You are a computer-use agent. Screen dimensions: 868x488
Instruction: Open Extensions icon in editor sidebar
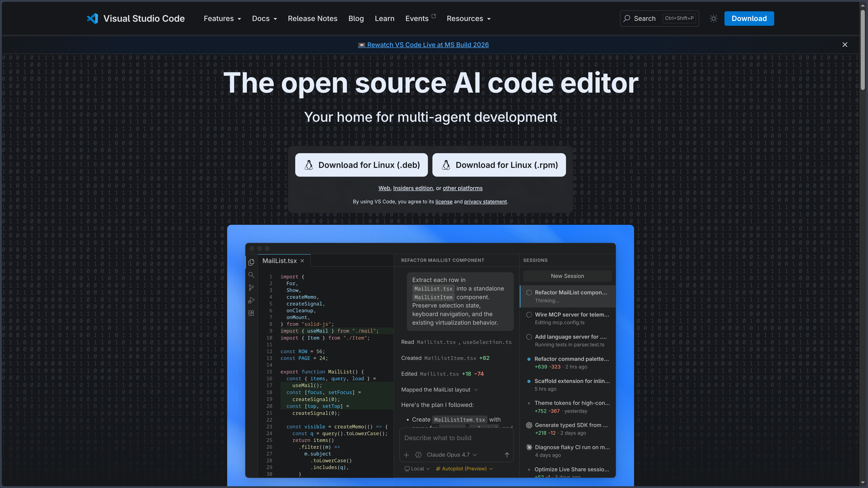pos(251,313)
